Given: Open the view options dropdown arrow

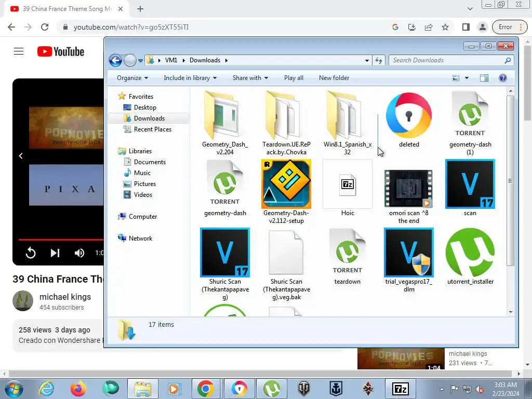Looking at the screenshot, I should tap(467, 78).
